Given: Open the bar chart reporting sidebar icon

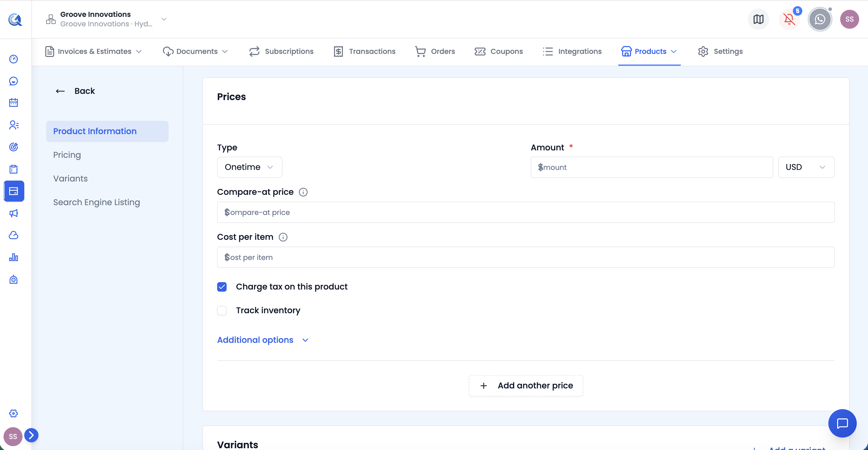Looking at the screenshot, I should click(14, 258).
